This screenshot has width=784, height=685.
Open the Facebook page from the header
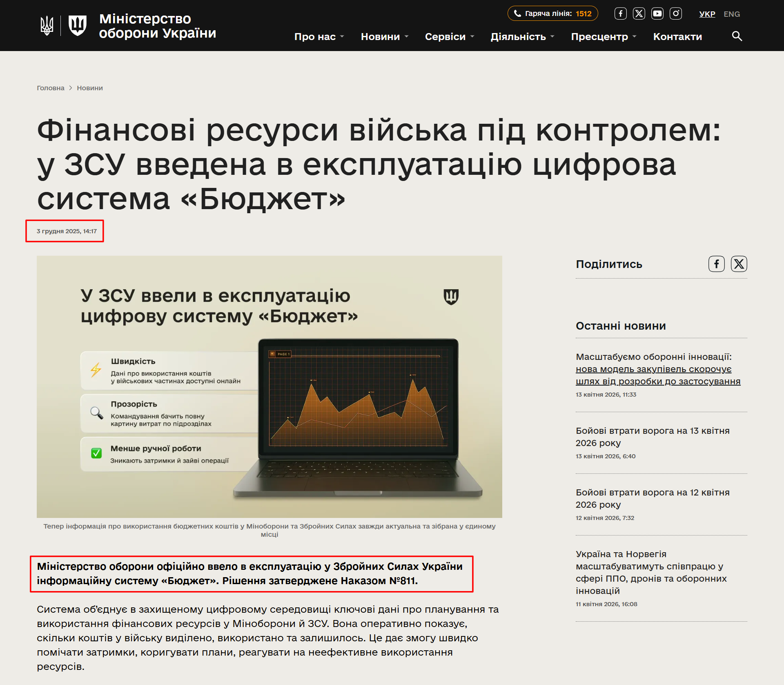click(x=620, y=13)
